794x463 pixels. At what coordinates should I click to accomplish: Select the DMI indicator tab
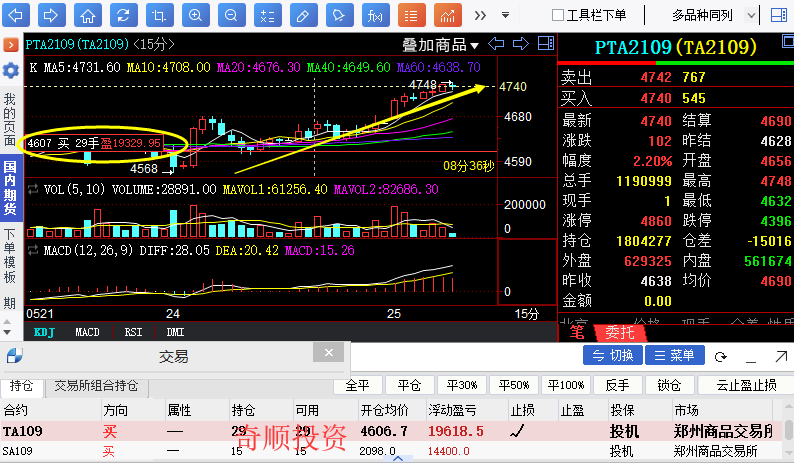(175, 332)
